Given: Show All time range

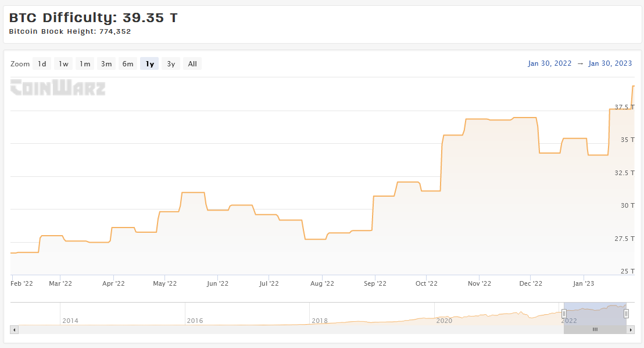Looking at the screenshot, I should (x=192, y=64).
